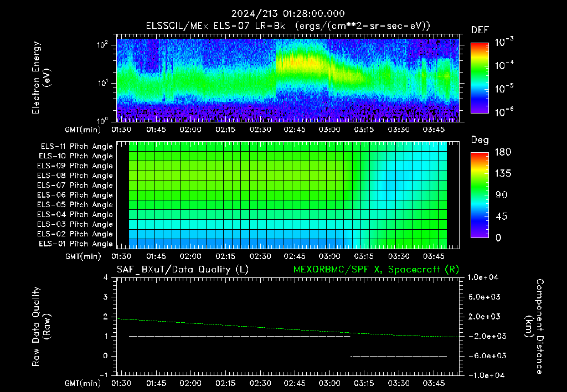Click the 03:15 tick on the pitch angle time axis
Image resolution: width=567 pixels, height=392 pixels.
(x=364, y=256)
